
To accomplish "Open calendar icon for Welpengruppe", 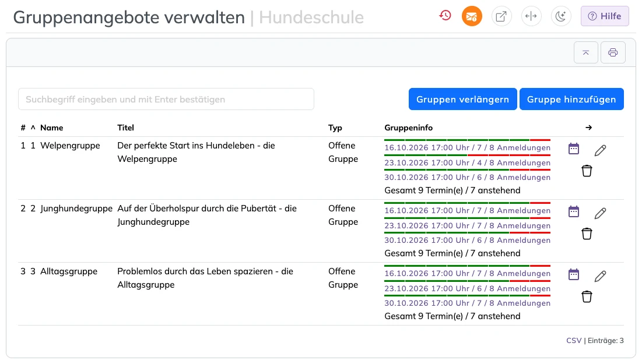I will (x=574, y=149).
